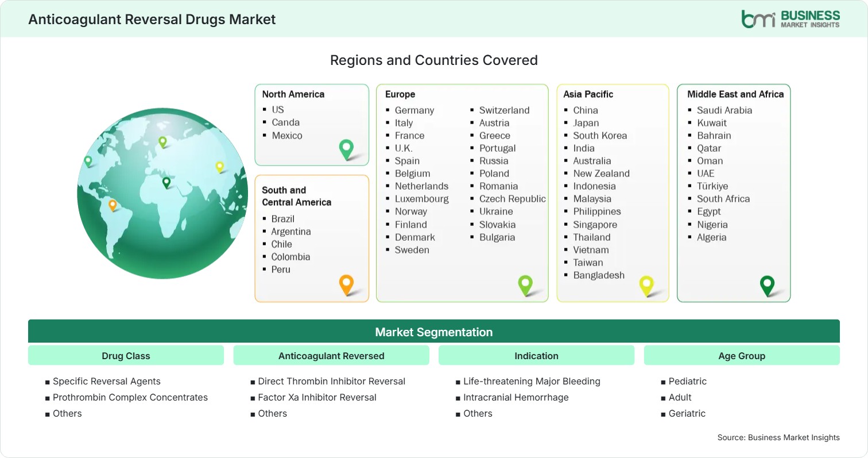Image resolution: width=868 pixels, height=458 pixels.
Task: Click the North America heading
Action: [x=293, y=94]
